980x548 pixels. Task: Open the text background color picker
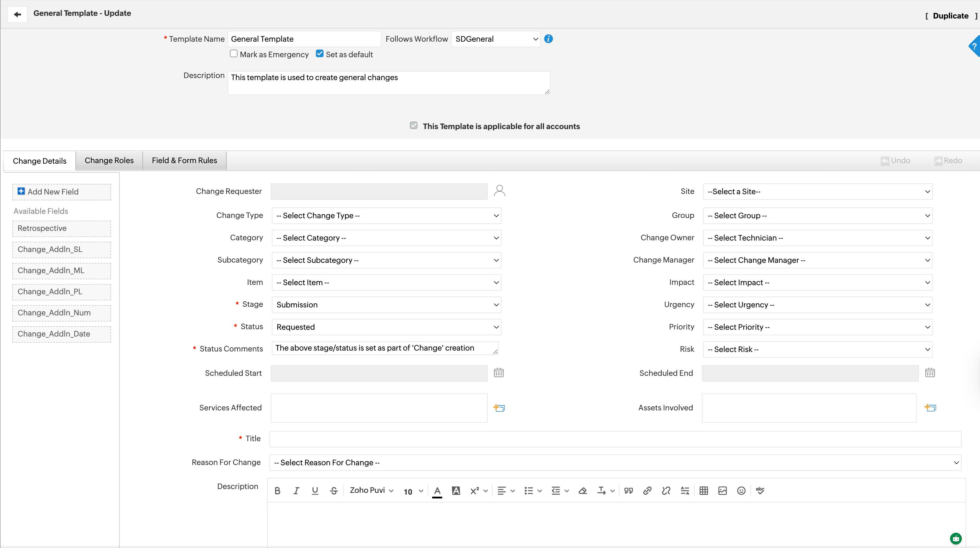click(x=456, y=491)
